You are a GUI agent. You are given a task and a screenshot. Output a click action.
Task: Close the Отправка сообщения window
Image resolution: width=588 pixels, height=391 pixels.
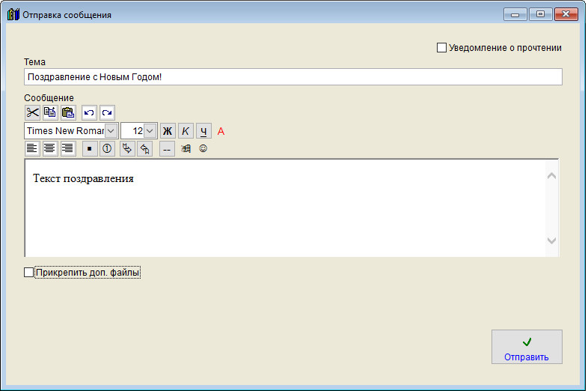[566, 14]
